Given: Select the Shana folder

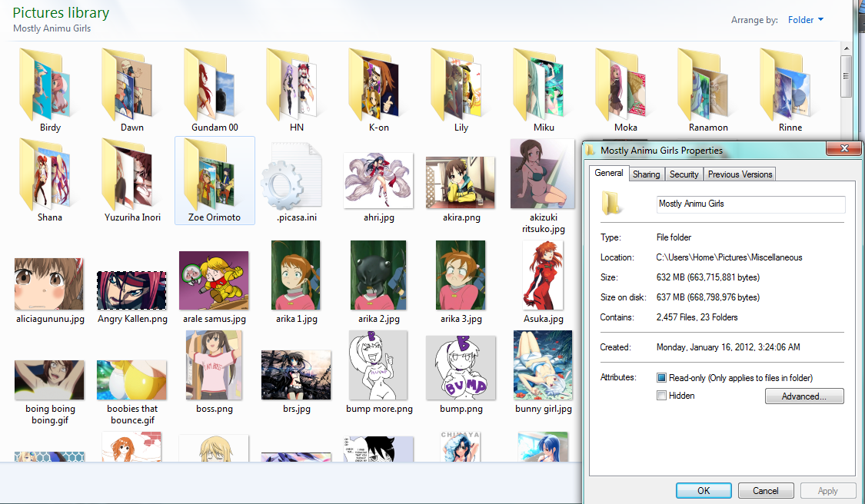Looking at the screenshot, I should (x=45, y=175).
